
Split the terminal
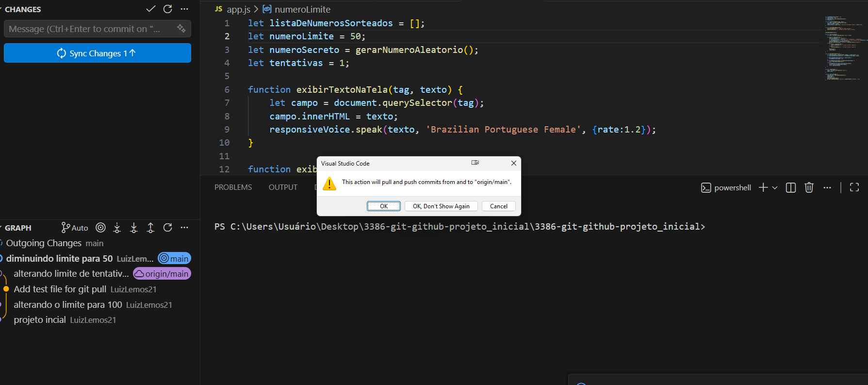tap(791, 187)
